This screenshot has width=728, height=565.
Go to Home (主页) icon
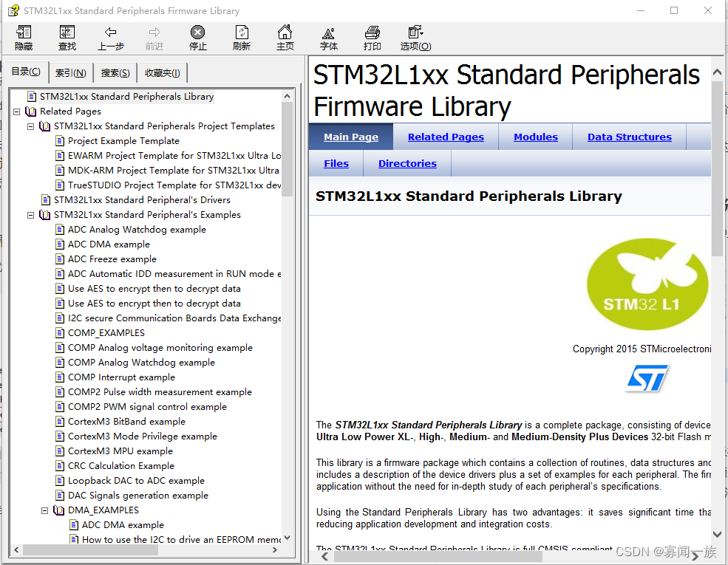(285, 32)
